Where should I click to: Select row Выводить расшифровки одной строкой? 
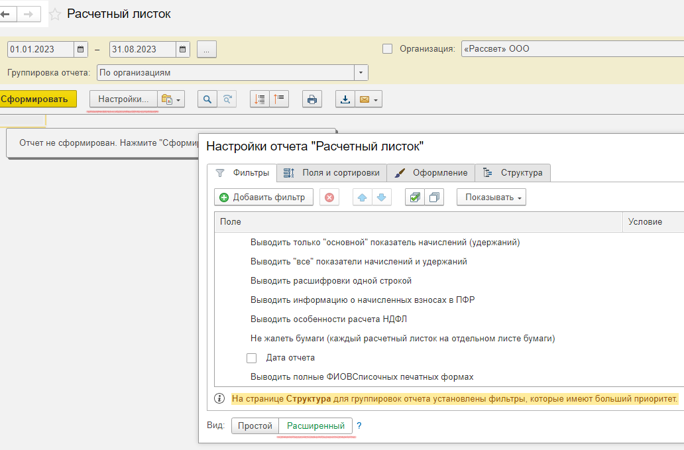[x=449, y=280]
